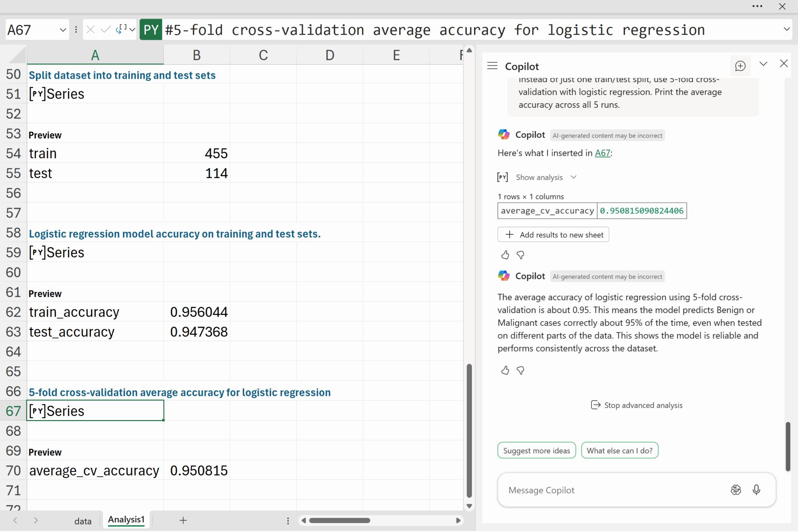Open the Name Box dropdown
This screenshot has width=798, height=532.
63,30
